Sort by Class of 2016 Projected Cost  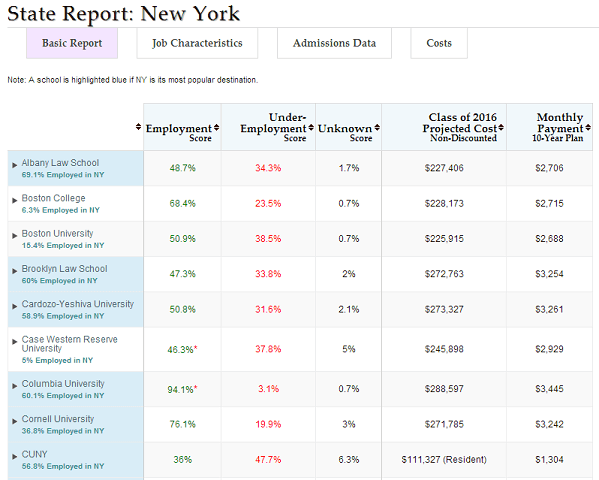(x=501, y=128)
